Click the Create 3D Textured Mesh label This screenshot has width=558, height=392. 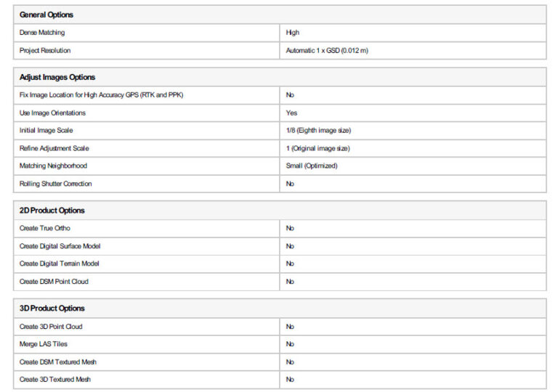coord(55,380)
